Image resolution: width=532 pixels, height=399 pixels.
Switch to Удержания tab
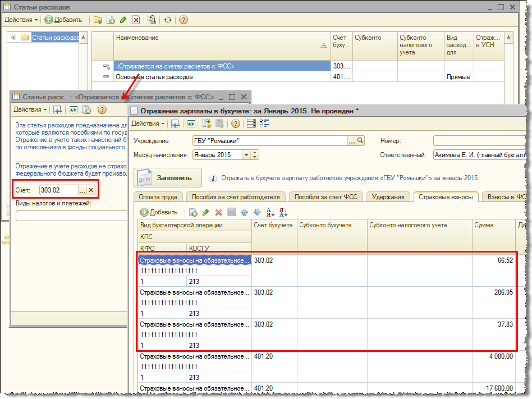(388, 196)
